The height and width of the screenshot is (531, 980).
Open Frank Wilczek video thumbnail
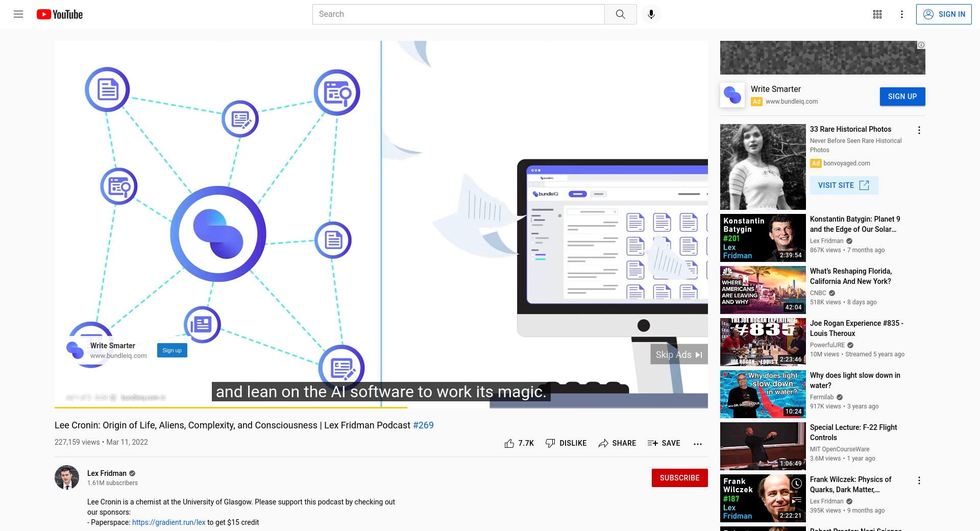click(763, 498)
